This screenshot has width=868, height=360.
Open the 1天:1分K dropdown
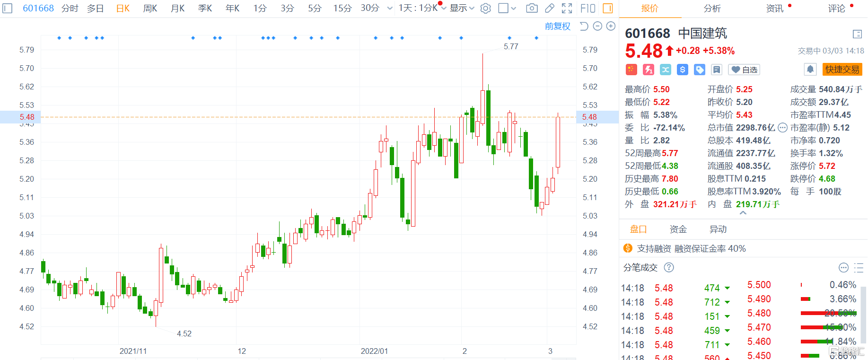click(x=421, y=9)
